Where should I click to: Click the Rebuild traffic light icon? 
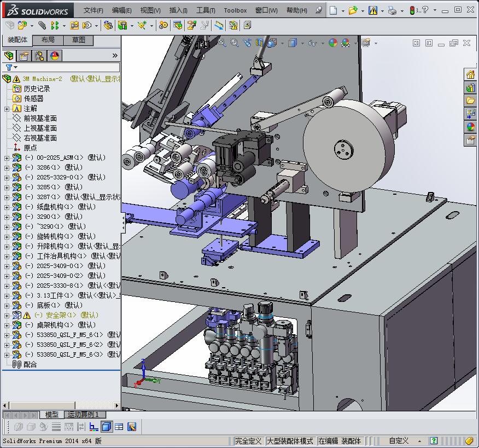tap(412, 10)
